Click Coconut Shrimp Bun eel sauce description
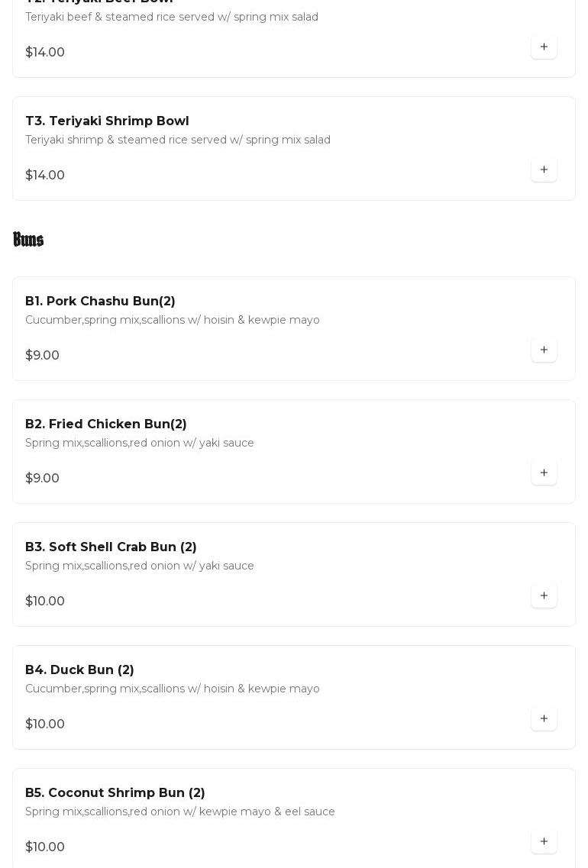 pos(180,812)
